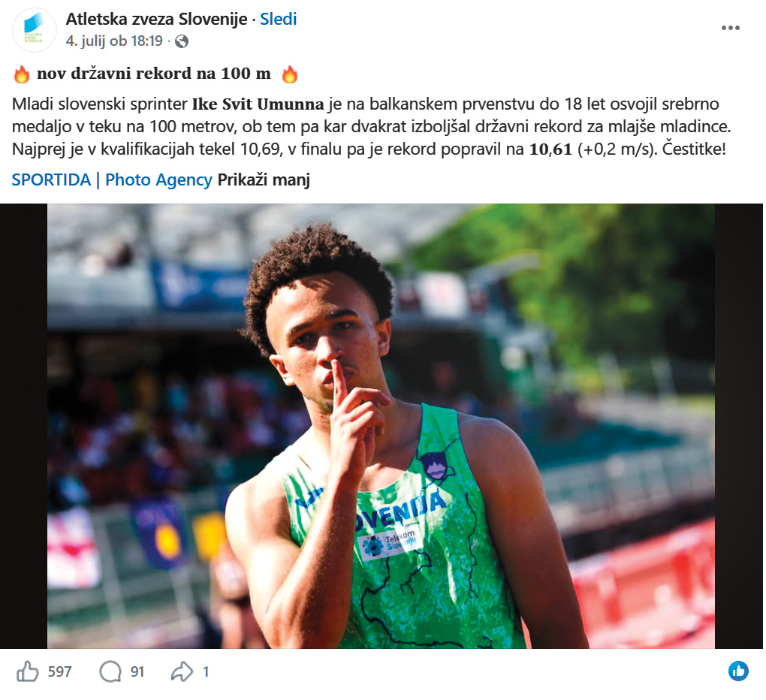
Task: Follow the page via Sledi link
Action: click(278, 19)
